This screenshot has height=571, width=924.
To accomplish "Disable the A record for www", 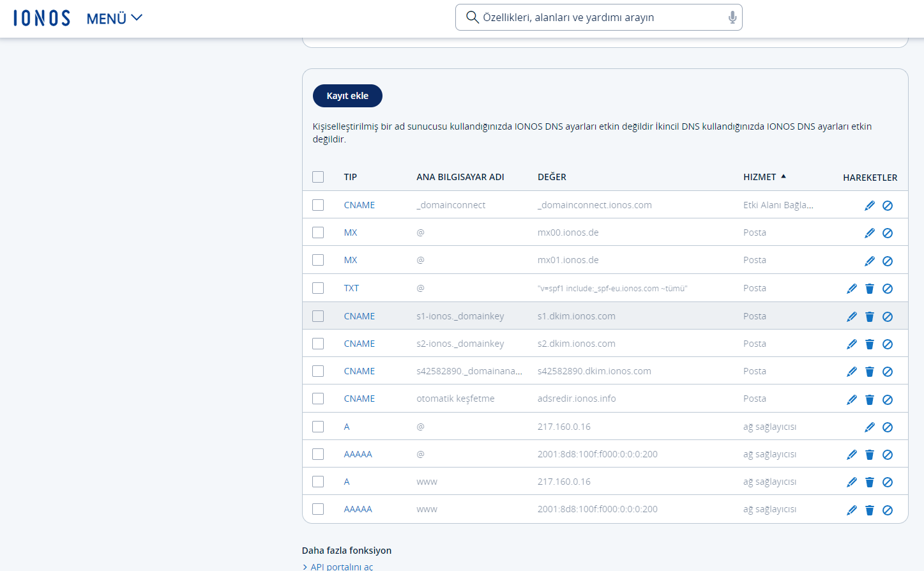I will tap(888, 482).
